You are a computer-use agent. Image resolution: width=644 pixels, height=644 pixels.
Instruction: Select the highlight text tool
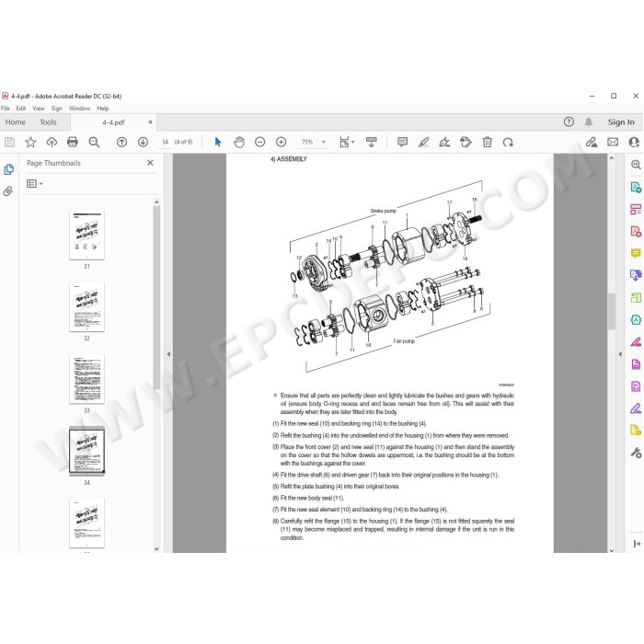[423, 142]
